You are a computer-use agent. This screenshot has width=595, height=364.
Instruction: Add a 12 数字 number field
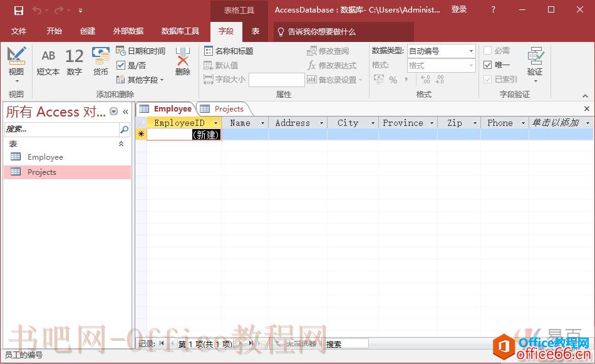pyautogui.click(x=75, y=62)
